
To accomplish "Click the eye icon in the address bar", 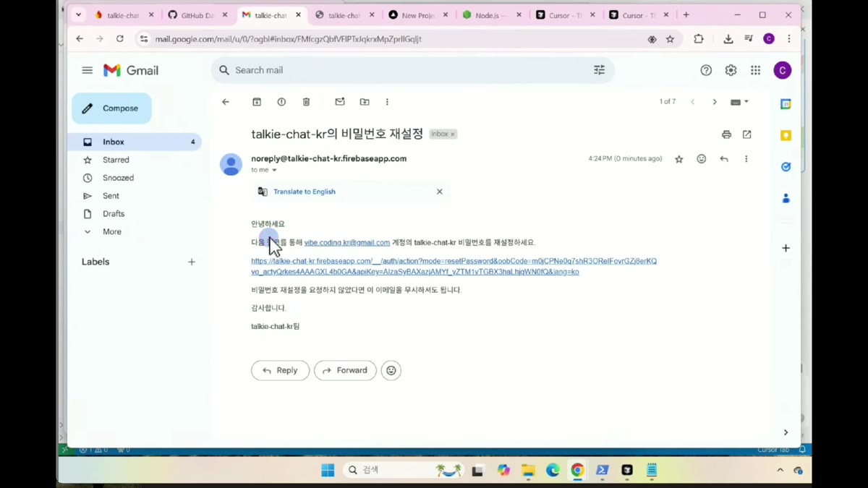I will (652, 39).
